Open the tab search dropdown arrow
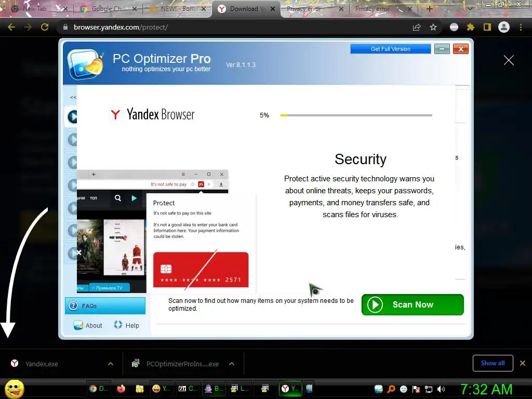The image size is (532, 399). point(470,9)
